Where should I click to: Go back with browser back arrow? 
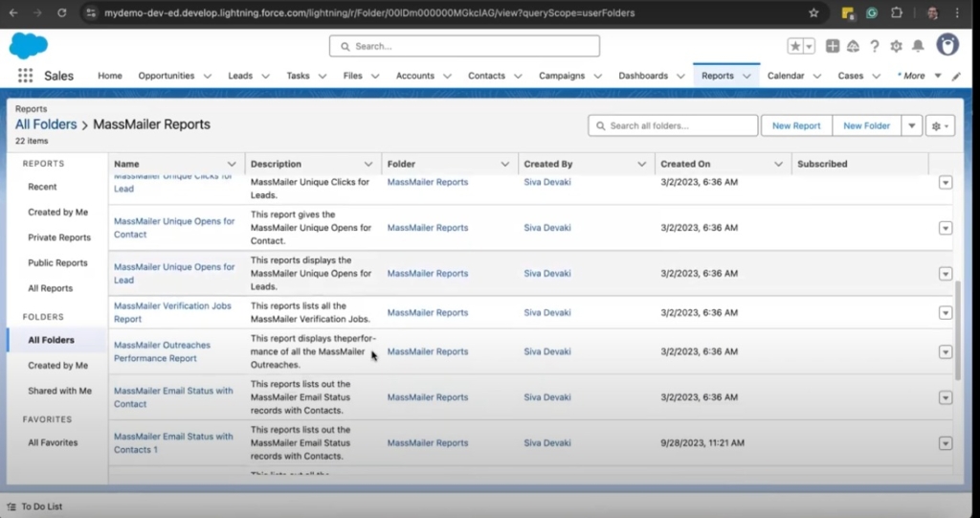tap(13, 12)
